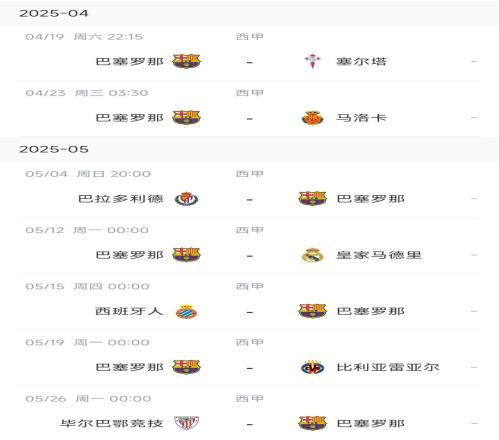Screen dimensions: 500x440
Task: Click Barcelona crest in the 05/04 match
Action: pyautogui.click(x=312, y=199)
